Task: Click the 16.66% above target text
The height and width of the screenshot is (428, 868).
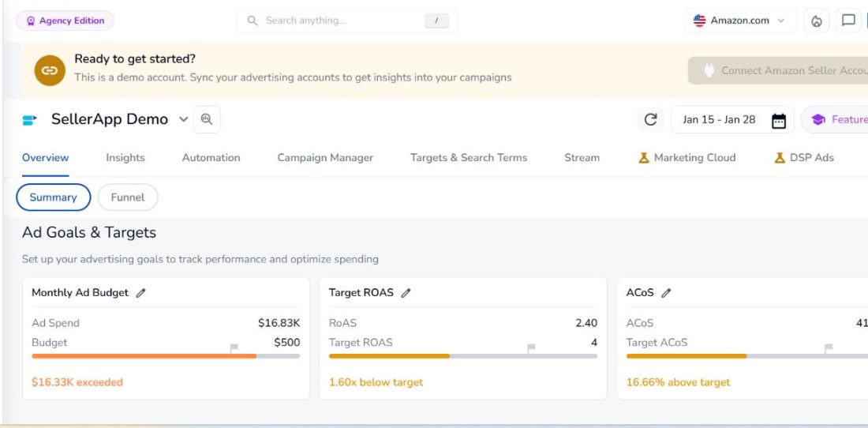Action: pos(678,382)
